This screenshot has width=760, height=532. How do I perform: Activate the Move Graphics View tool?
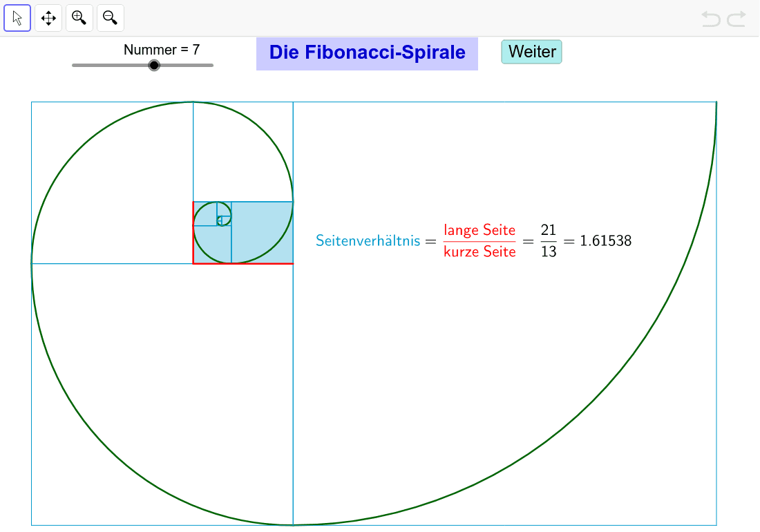48,18
